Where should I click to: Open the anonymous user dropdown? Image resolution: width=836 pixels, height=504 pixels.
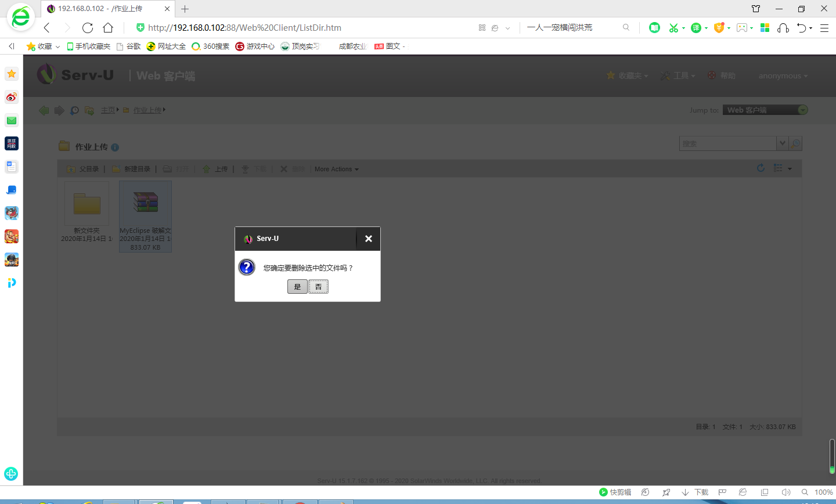(x=783, y=76)
